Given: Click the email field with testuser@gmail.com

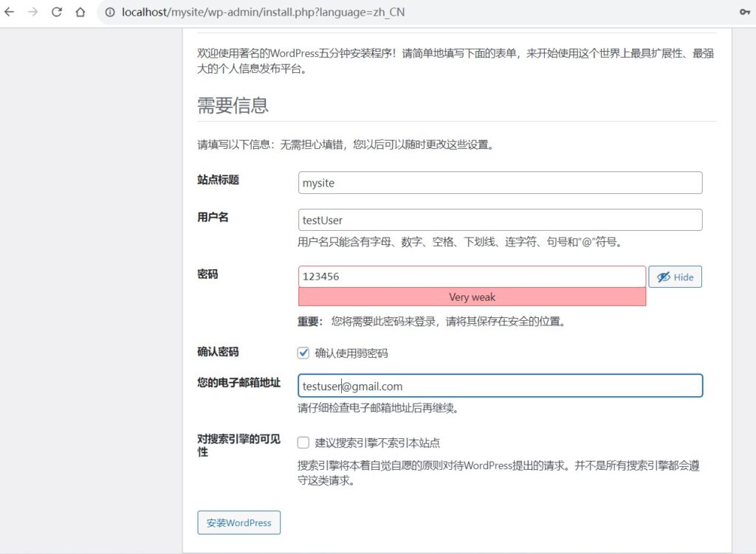Looking at the screenshot, I should 500,386.
